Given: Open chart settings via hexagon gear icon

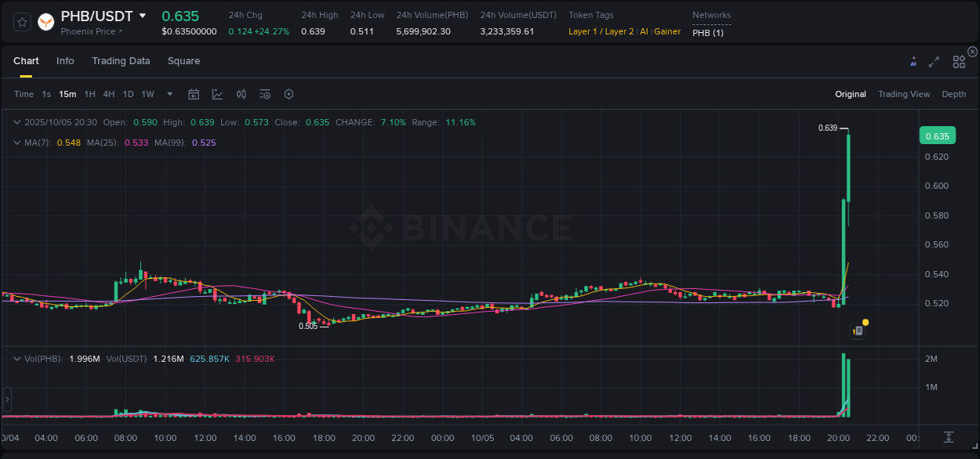Looking at the screenshot, I should [289, 94].
